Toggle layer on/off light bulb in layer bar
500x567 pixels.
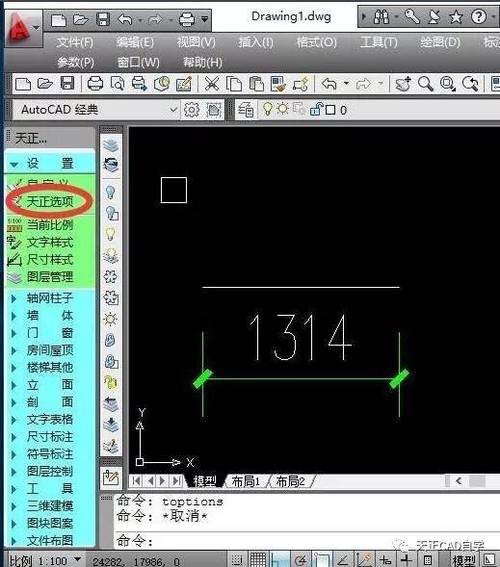click(267, 109)
